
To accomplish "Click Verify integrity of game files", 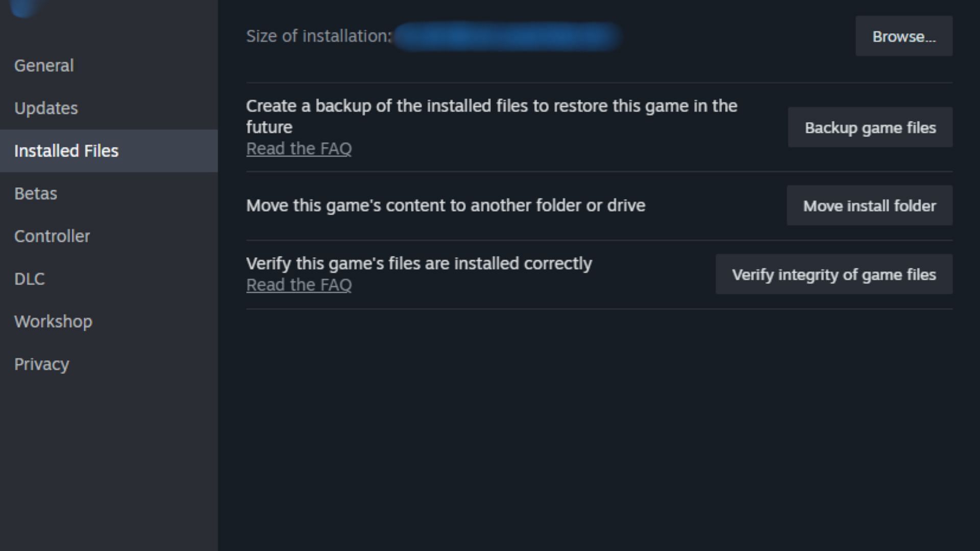I will point(834,274).
